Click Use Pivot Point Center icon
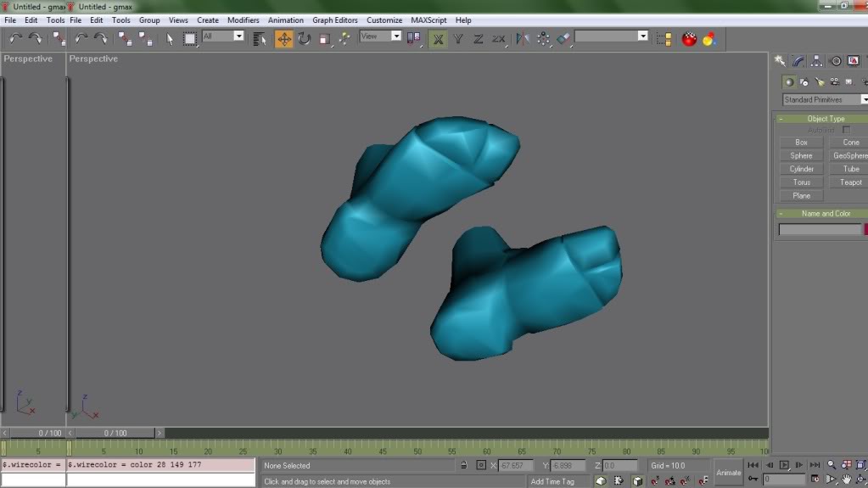 tap(414, 39)
